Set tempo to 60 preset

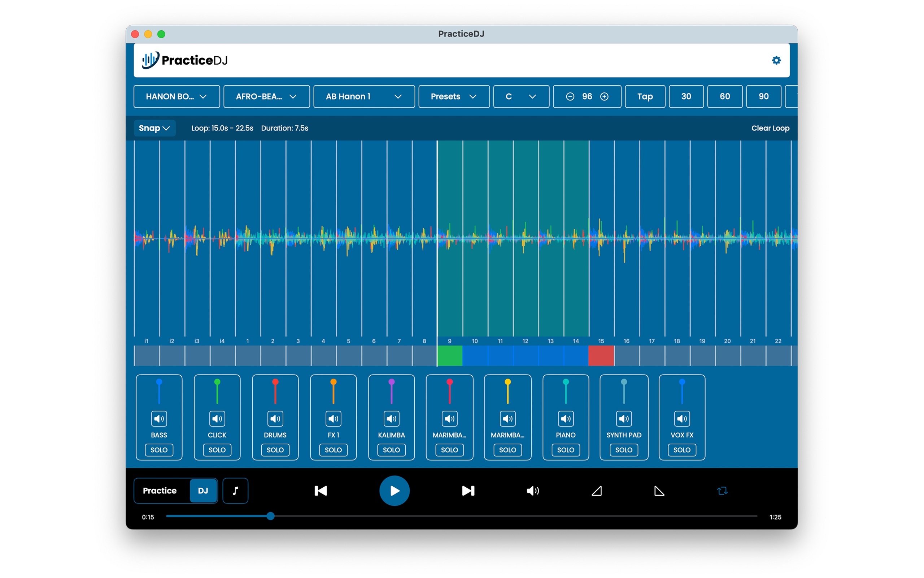tap(725, 97)
